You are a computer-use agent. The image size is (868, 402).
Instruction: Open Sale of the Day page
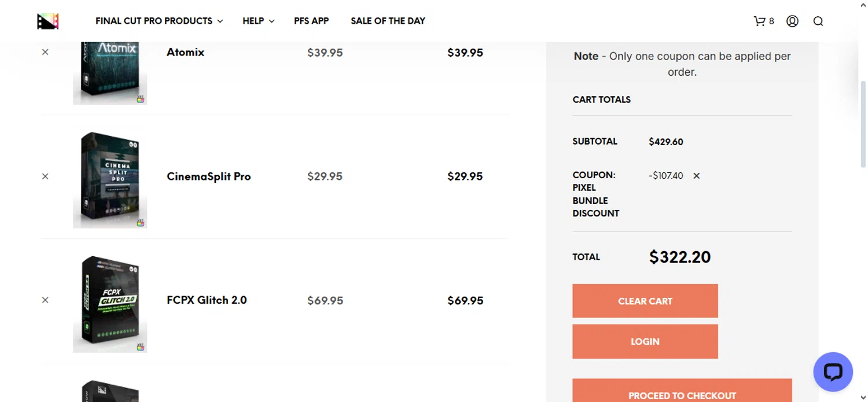(388, 21)
